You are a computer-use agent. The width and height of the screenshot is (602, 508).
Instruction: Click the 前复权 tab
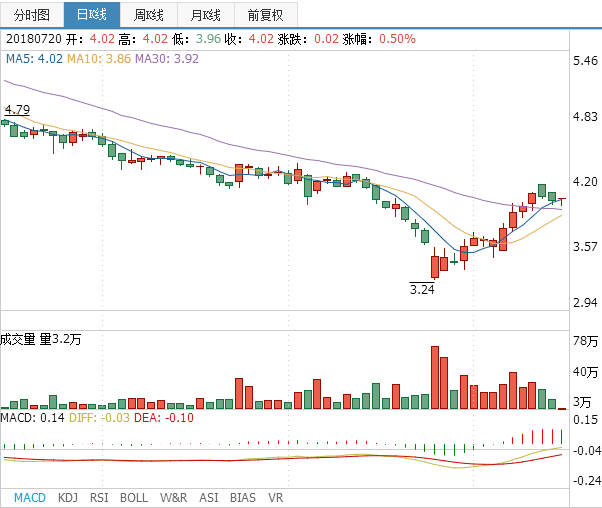coord(266,15)
